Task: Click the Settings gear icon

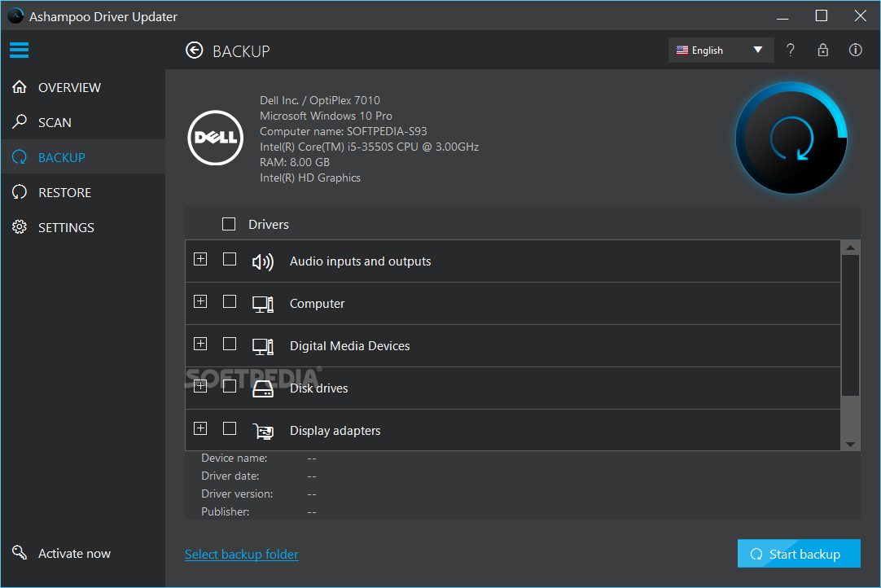Action: 20,227
